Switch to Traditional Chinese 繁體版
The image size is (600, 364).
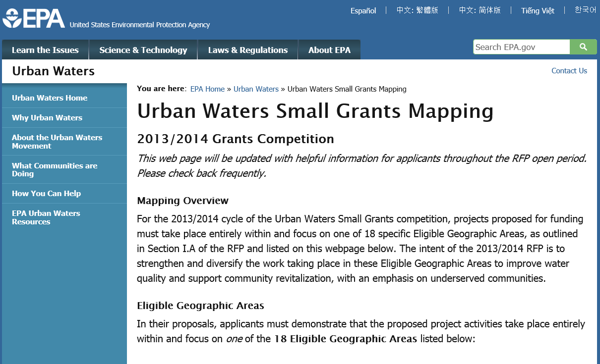[x=418, y=10]
